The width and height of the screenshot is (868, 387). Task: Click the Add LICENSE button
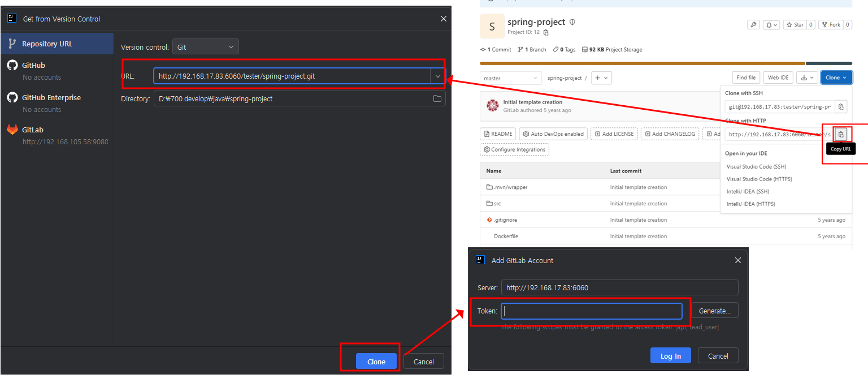pos(614,134)
